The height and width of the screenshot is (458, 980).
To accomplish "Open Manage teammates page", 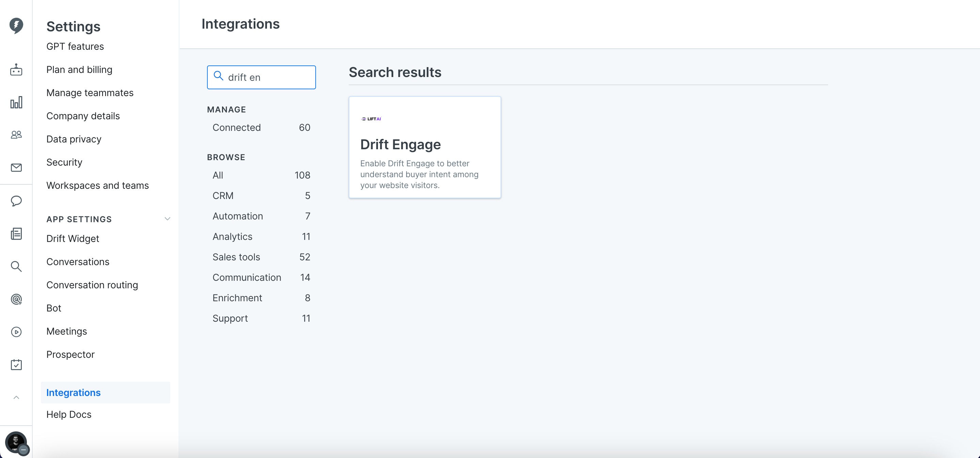I will [90, 93].
